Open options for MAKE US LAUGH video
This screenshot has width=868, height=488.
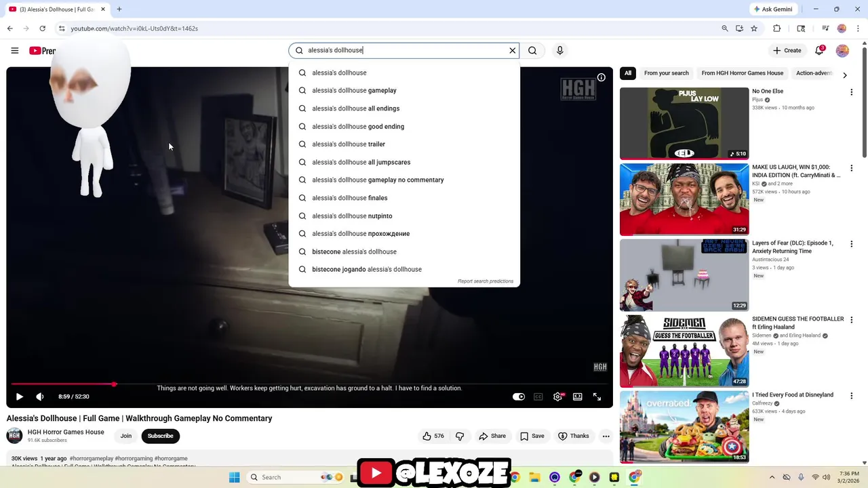(x=852, y=168)
